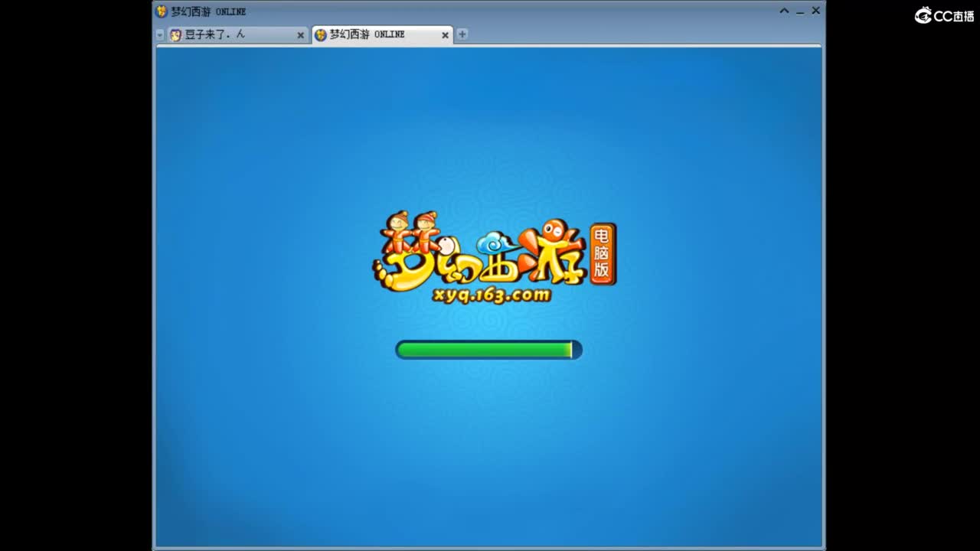Click the green loading progress bar

[x=488, y=350]
